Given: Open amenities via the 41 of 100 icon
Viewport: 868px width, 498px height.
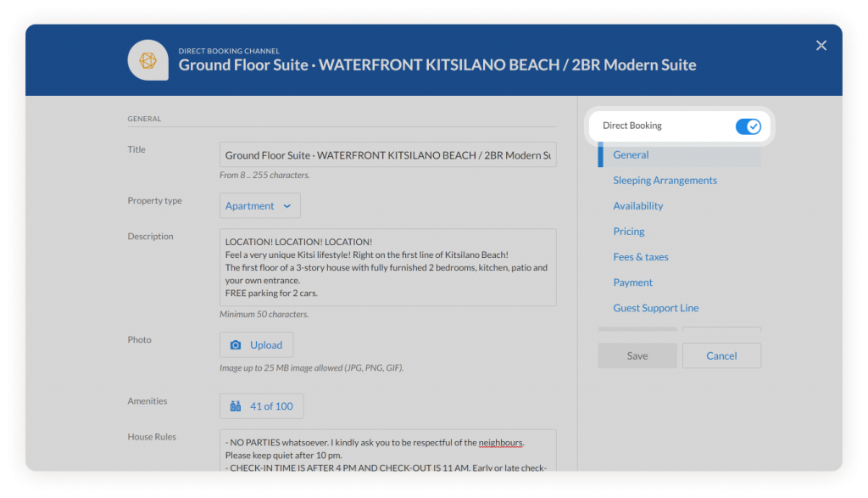Looking at the screenshot, I should tap(236, 406).
